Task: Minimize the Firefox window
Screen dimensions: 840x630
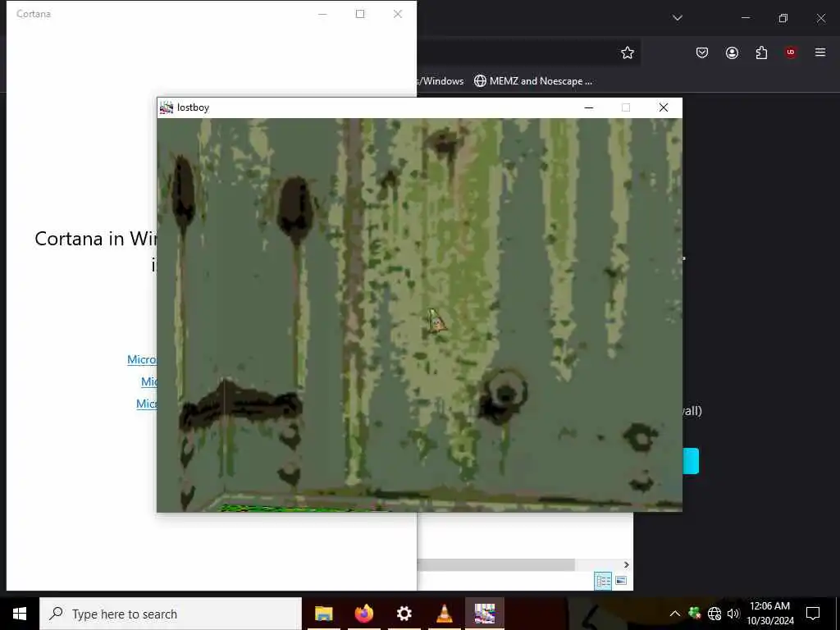Action: point(745,18)
